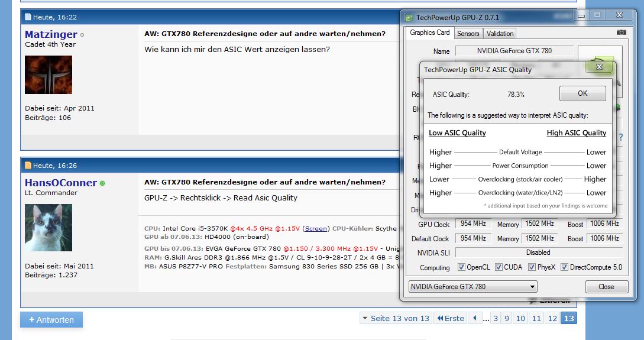Toggle the CUDA checkbox

click(499, 267)
